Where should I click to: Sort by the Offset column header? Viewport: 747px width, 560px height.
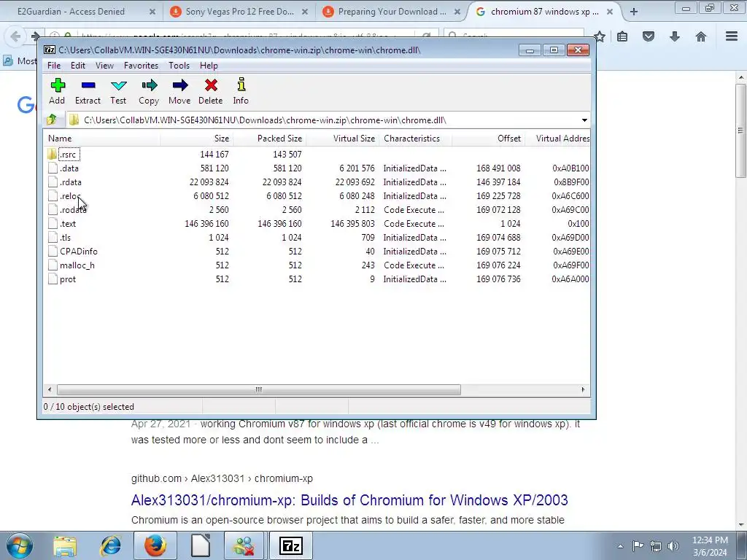[x=488, y=139]
